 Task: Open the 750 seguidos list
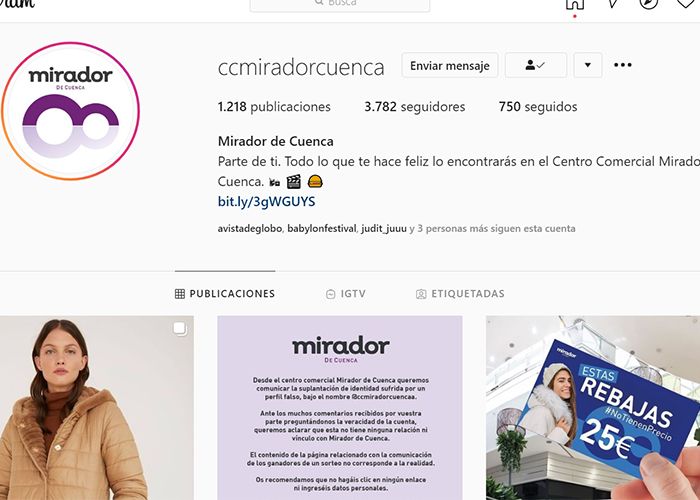click(538, 107)
